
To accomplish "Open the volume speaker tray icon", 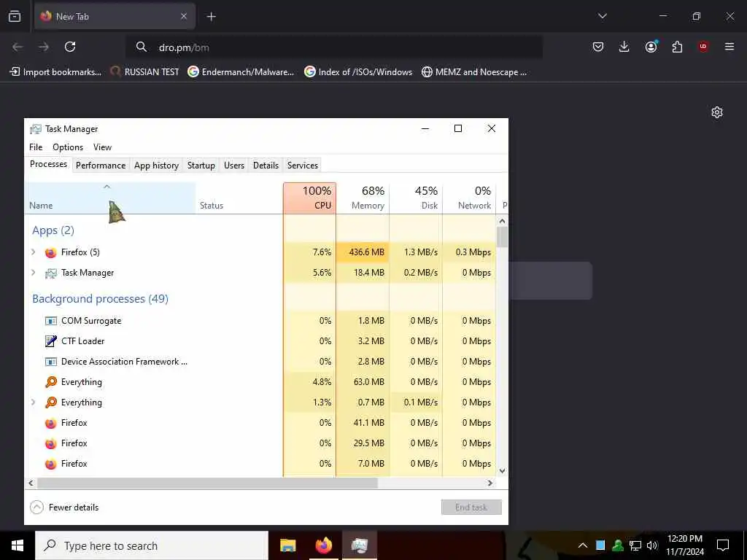I will (652, 545).
